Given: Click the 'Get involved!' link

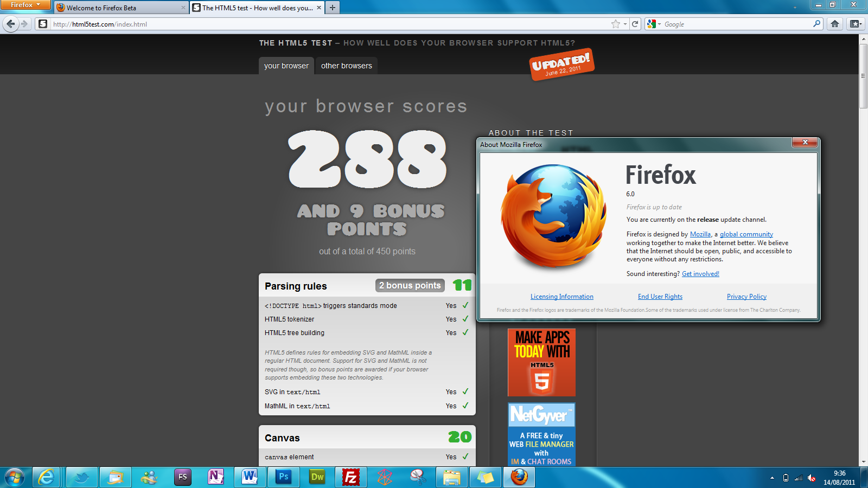Looking at the screenshot, I should pos(700,274).
